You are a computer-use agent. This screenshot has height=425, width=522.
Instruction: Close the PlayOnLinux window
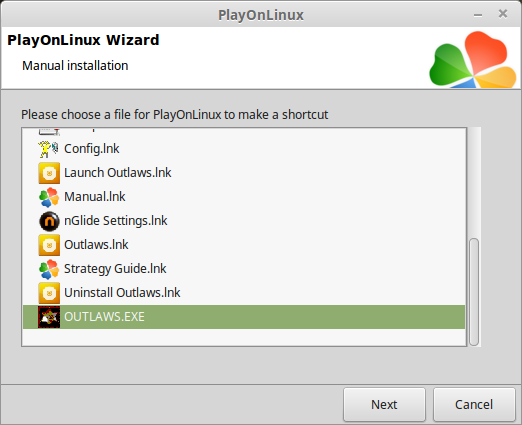[x=503, y=14]
